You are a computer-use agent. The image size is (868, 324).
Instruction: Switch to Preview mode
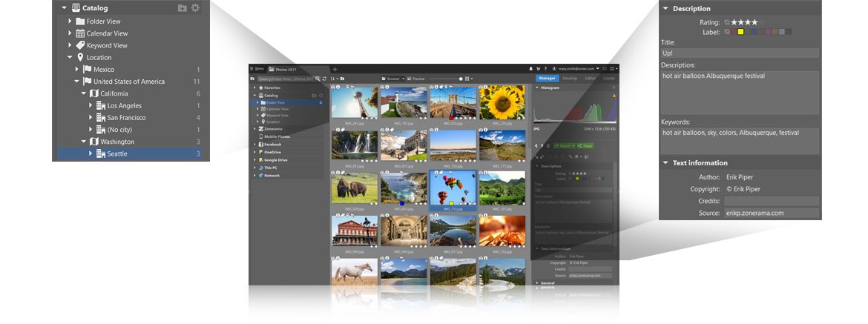pyautogui.click(x=415, y=79)
